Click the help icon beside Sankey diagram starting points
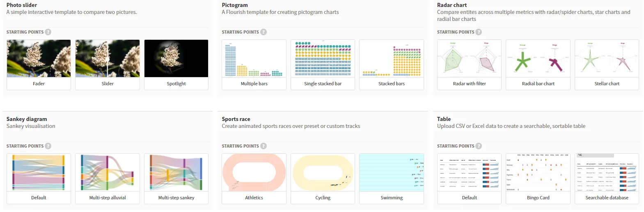 tap(48, 146)
